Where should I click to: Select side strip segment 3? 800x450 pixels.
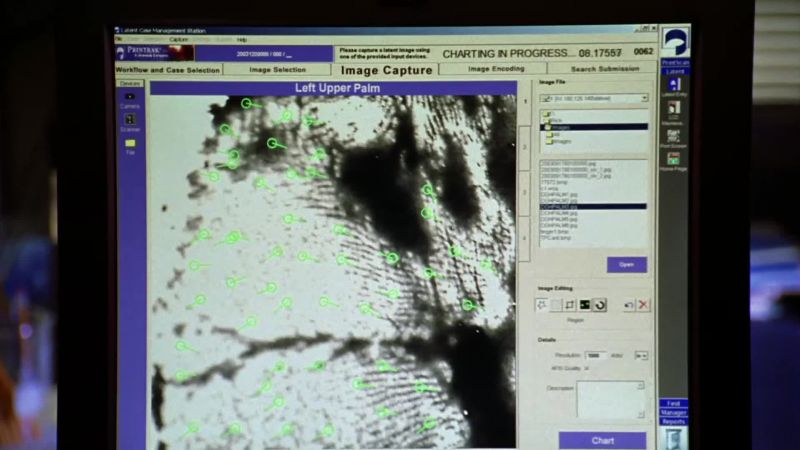(x=525, y=193)
